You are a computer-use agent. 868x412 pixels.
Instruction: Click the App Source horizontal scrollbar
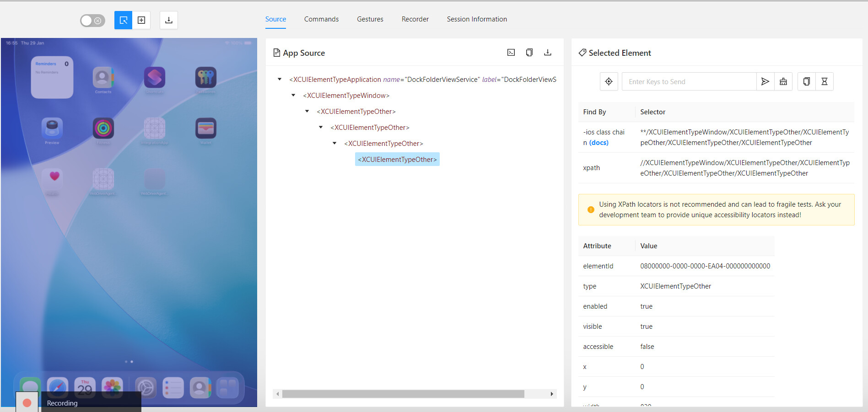[x=403, y=394]
